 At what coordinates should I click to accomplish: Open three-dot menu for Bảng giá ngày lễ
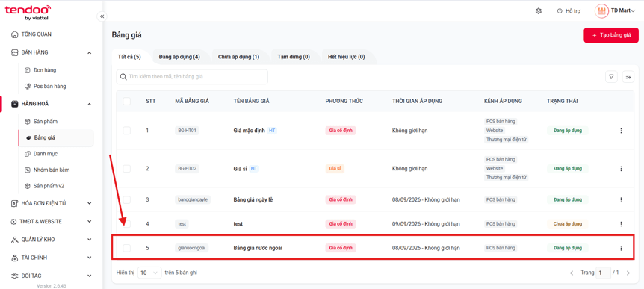coord(621,199)
